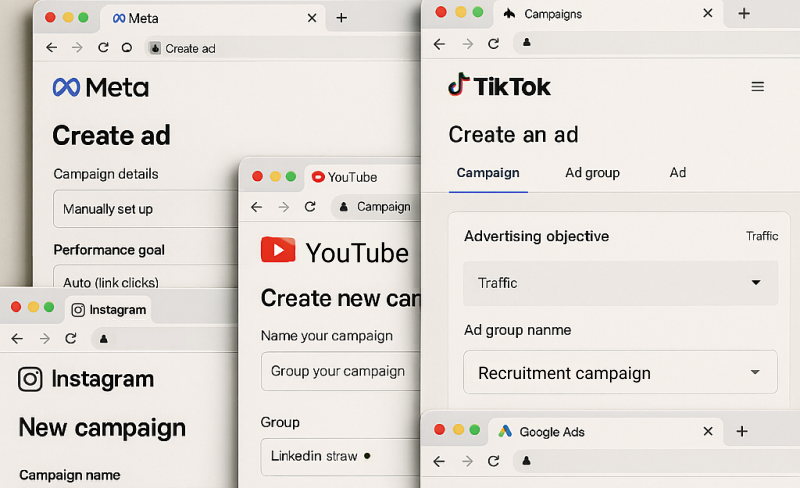Reload the page in the Meta window

coord(103,47)
